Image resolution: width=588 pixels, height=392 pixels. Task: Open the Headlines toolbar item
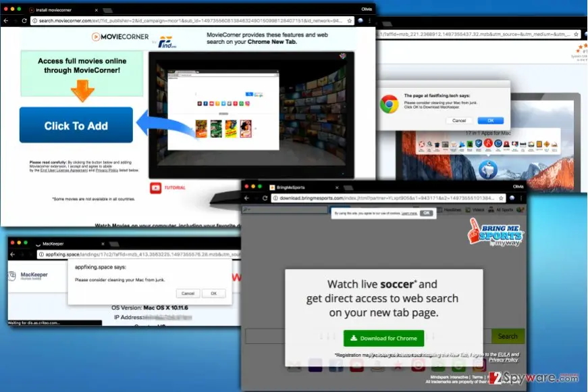point(449,210)
